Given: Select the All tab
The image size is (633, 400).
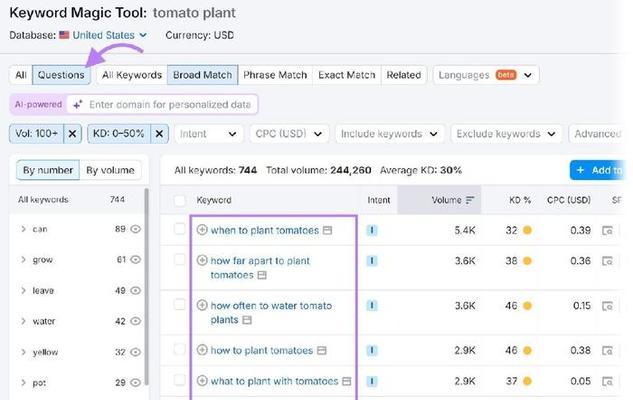Looking at the screenshot, I should tap(21, 75).
